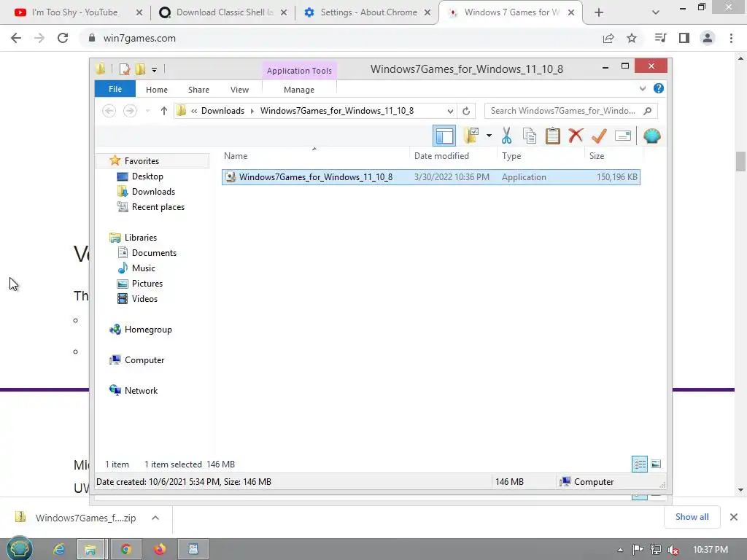Image resolution: width=747 pixels, height=560 pixels.
Task: Reload the win7games.com page
Action: tap(63, 38)
